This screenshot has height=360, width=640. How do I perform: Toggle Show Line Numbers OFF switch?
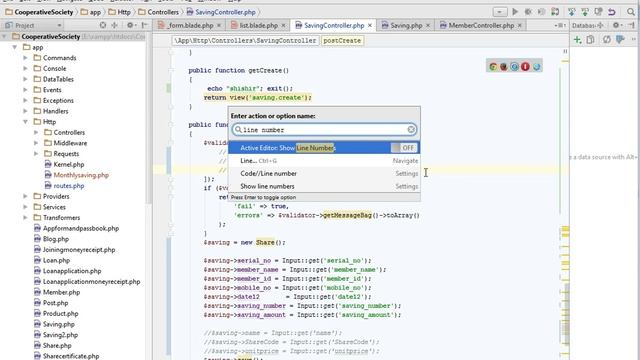404,148
